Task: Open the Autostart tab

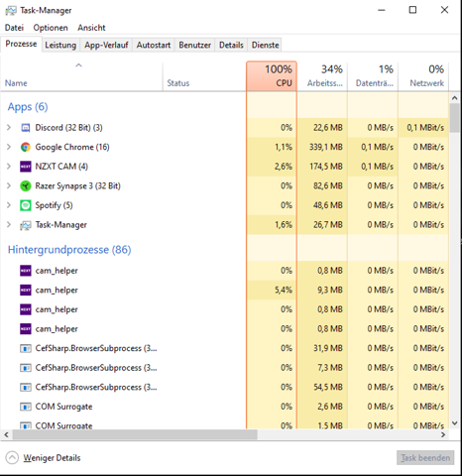Action: coord(154,45)
